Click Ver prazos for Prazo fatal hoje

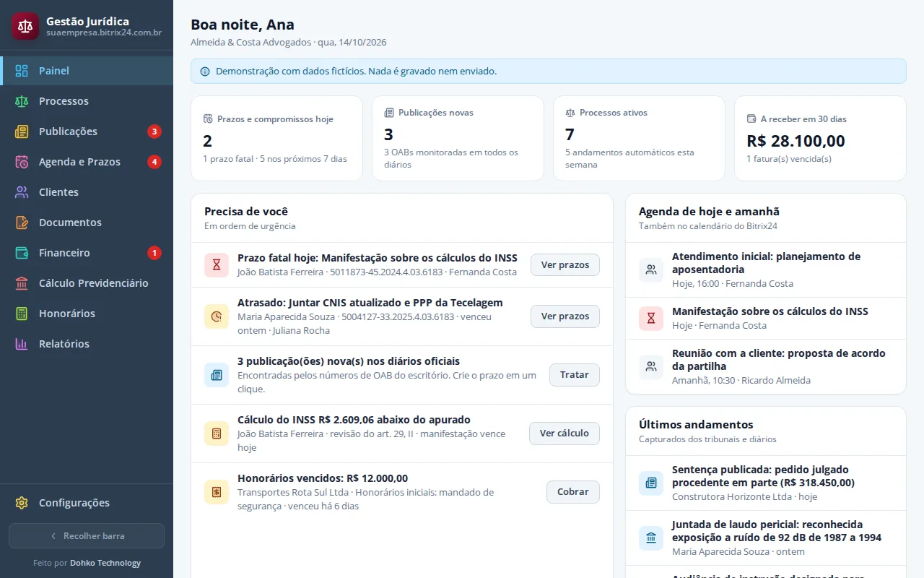(565, 265)
